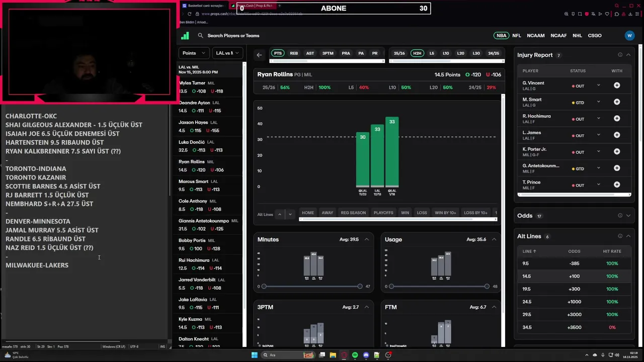The image size is (644, 362).
Task: Toggle the AWAY split filter
Action: [328, 213]
